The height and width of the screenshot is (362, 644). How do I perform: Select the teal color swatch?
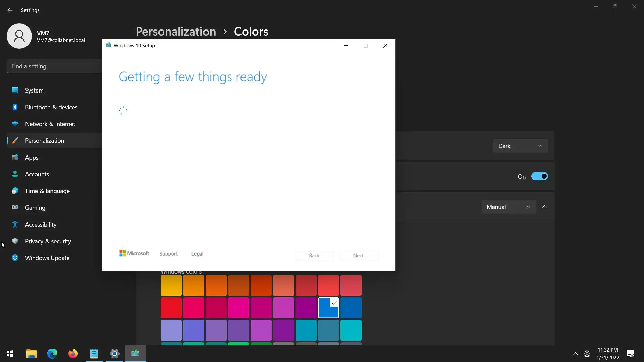(351, 330)
